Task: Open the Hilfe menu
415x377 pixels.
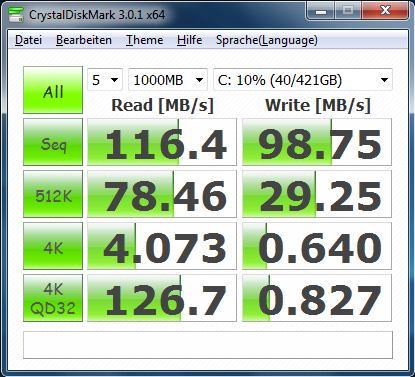Action: pos(189,40)
